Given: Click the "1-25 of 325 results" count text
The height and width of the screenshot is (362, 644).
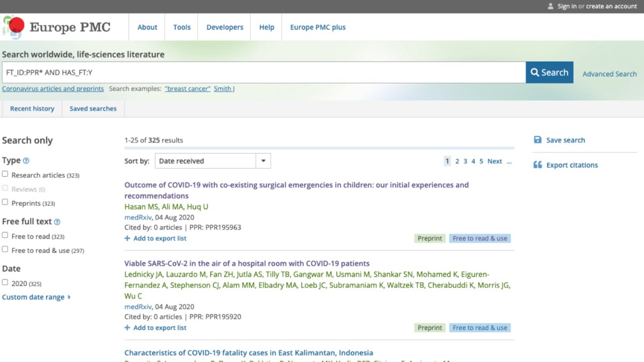Looking at the screenshot, I should pos(153,141).
